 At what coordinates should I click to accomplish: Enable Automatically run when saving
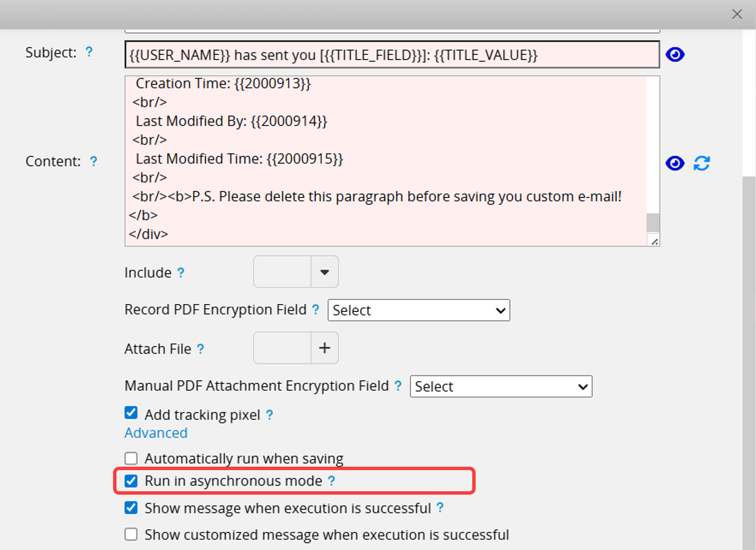coord(131,459)
